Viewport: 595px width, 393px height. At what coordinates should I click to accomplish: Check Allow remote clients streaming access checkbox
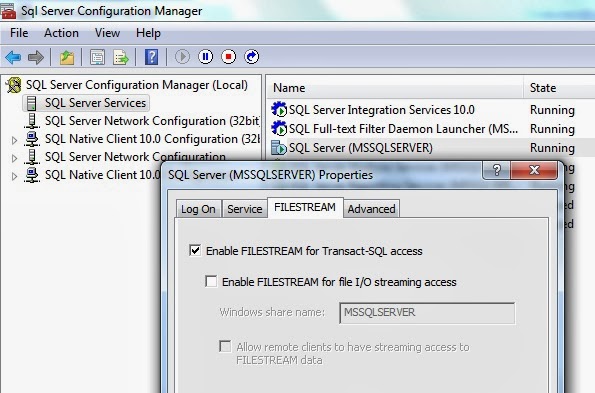225,346
